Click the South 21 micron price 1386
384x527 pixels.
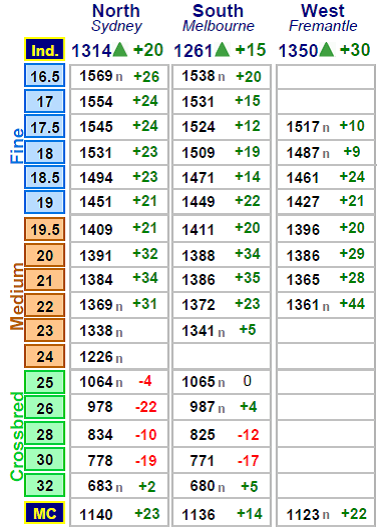pyautogui.click(x=198, y=280)
